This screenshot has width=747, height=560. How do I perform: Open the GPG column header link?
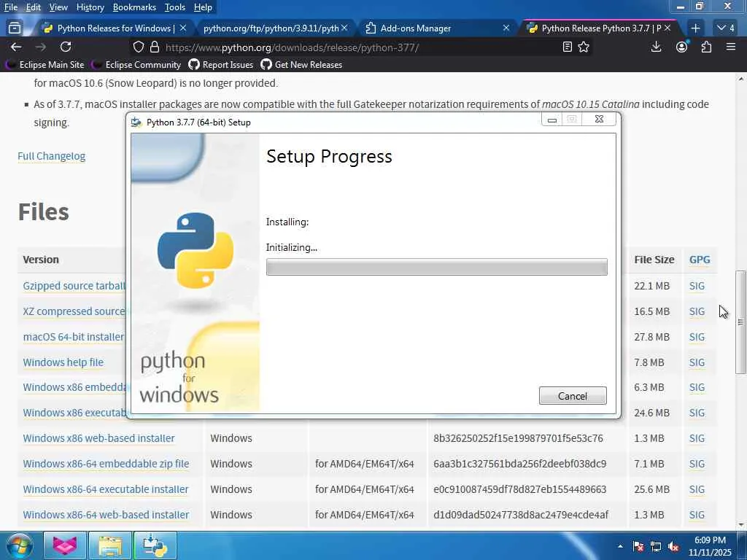(700, 260)
